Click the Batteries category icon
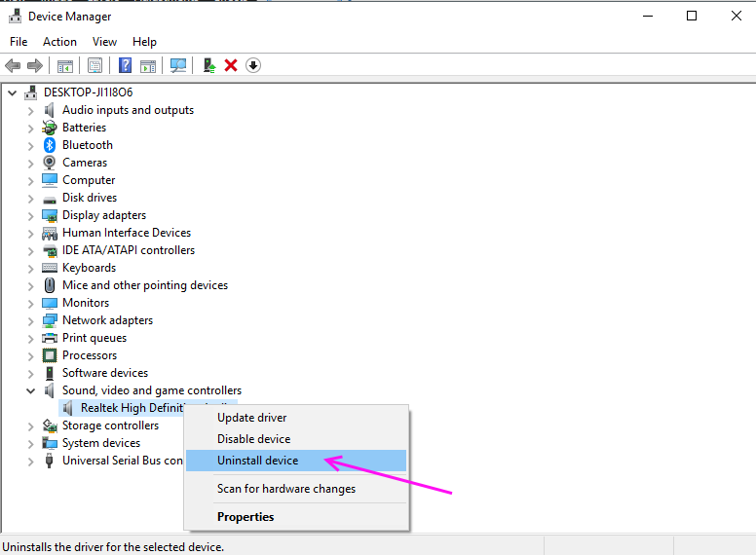 (49, 128)
